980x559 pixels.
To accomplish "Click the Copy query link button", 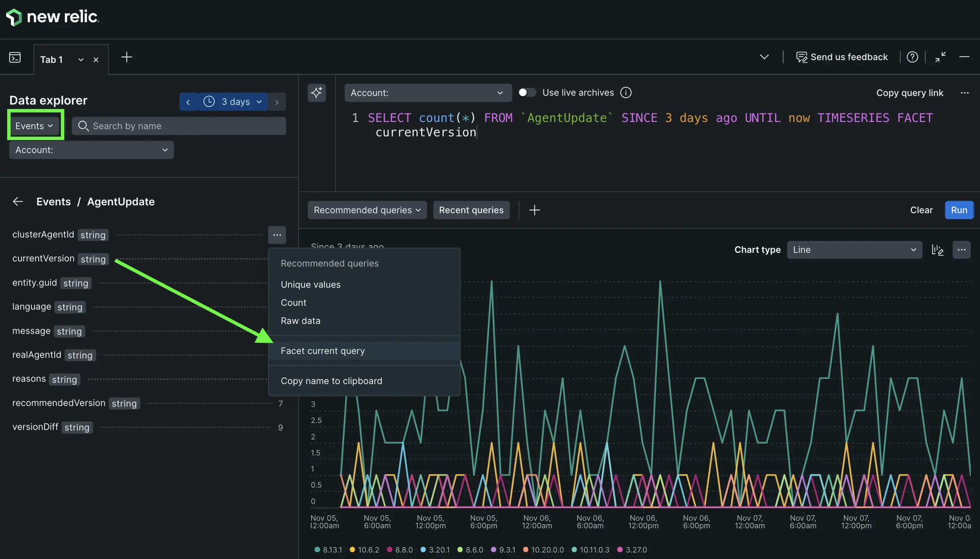I will 909,93.
